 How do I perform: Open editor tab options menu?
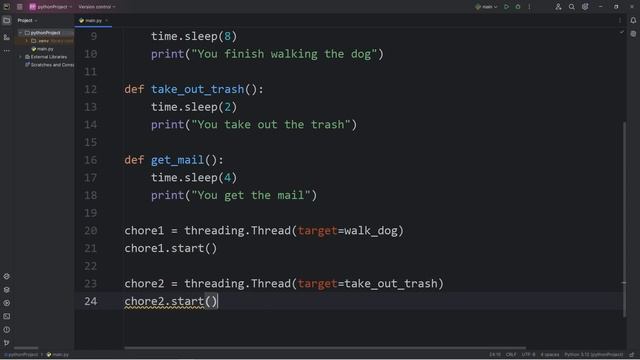click(620, 20)
